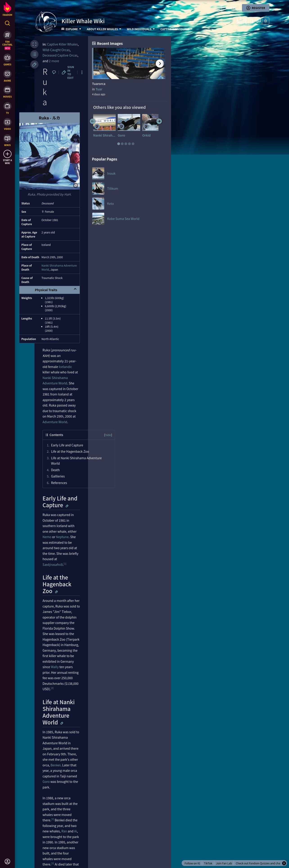Show the table of contents list icon
The width and height of the screenshot is (289, 868).
pos(34,54)
